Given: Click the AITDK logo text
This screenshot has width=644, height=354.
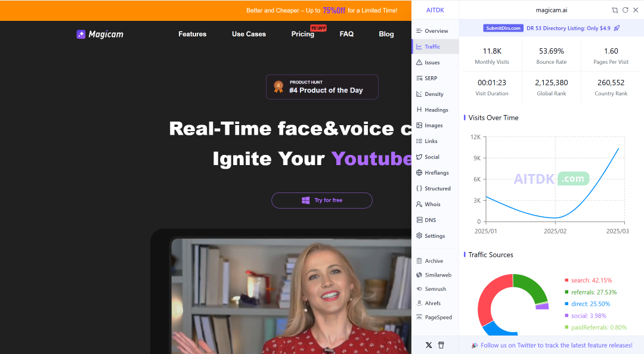Looking at the screenshot, I should click(x=435, y=10).
